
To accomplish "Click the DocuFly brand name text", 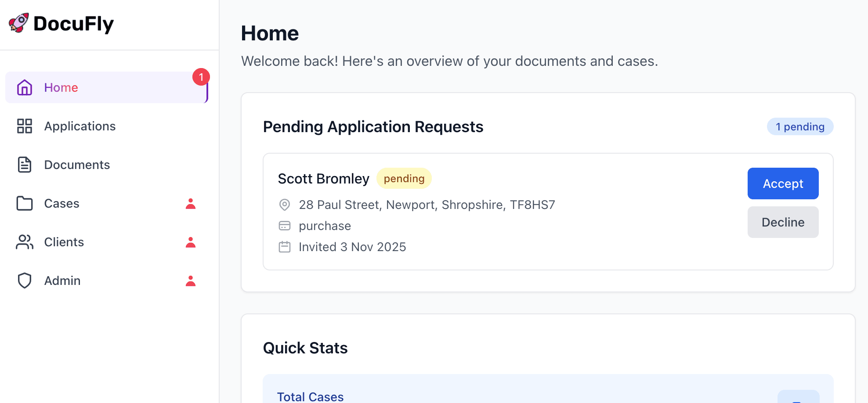I will click(74, 24).
